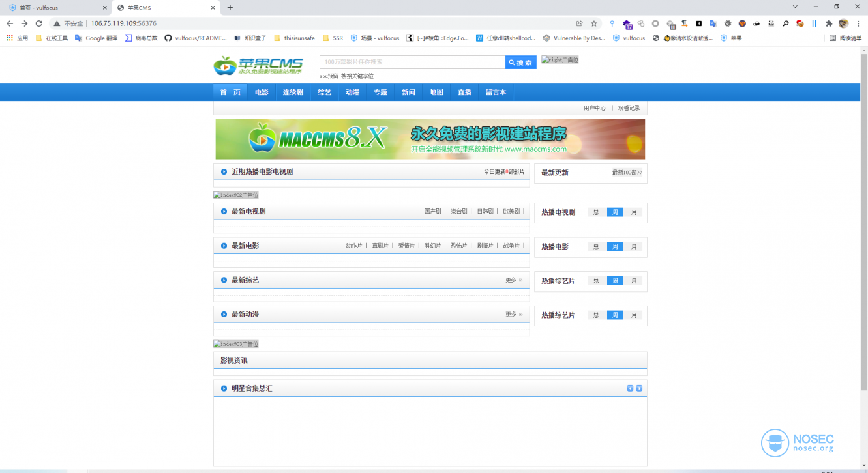Open the 知识盒子 bookmark
Viewport: 868px width, 473px height.
tap(250, 38)
